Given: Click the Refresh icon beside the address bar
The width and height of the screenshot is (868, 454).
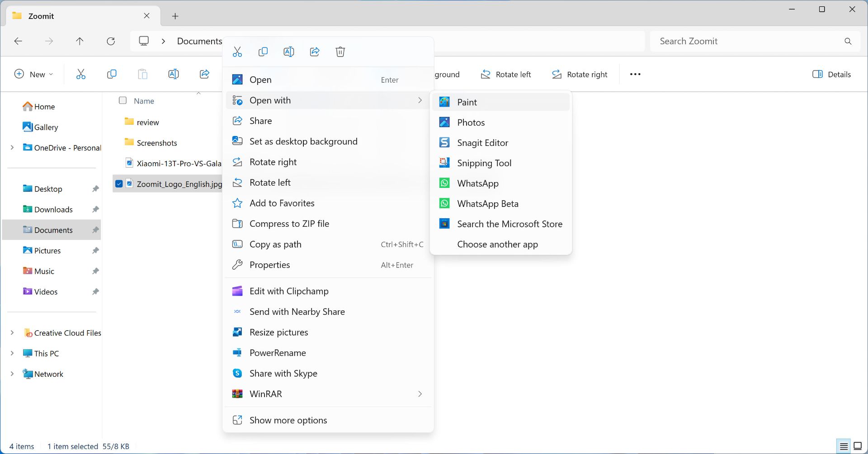Looking at the screenshot, I should [111, 41].
